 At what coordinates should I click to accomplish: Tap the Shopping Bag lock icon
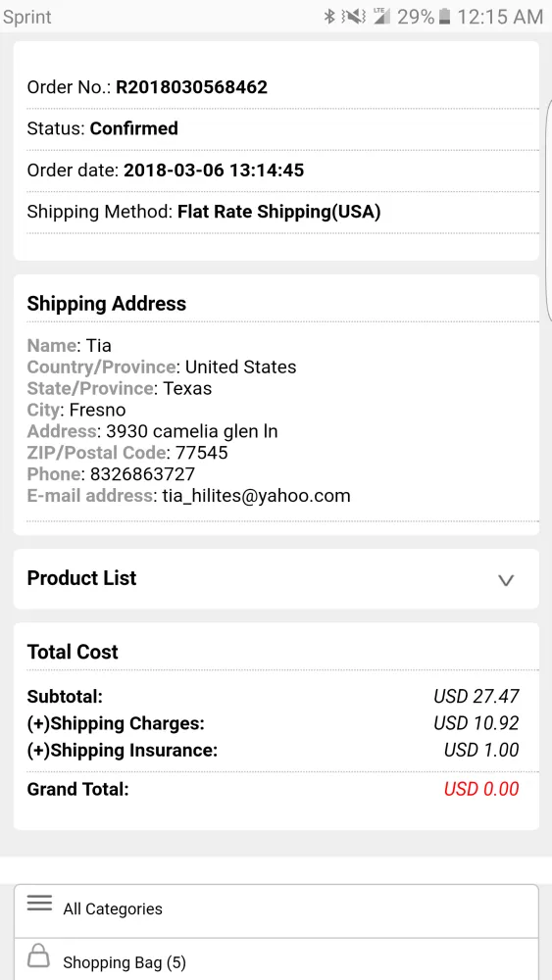38,955
